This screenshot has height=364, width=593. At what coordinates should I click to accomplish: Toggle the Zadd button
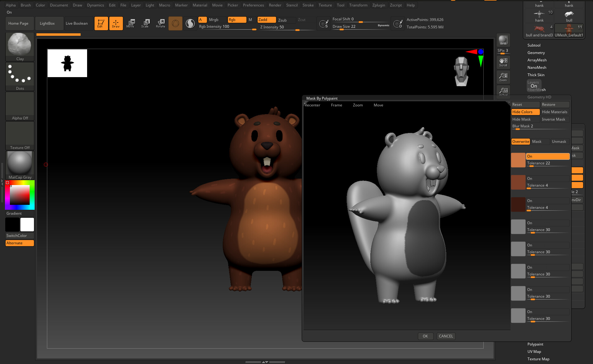tap(267, 20)
